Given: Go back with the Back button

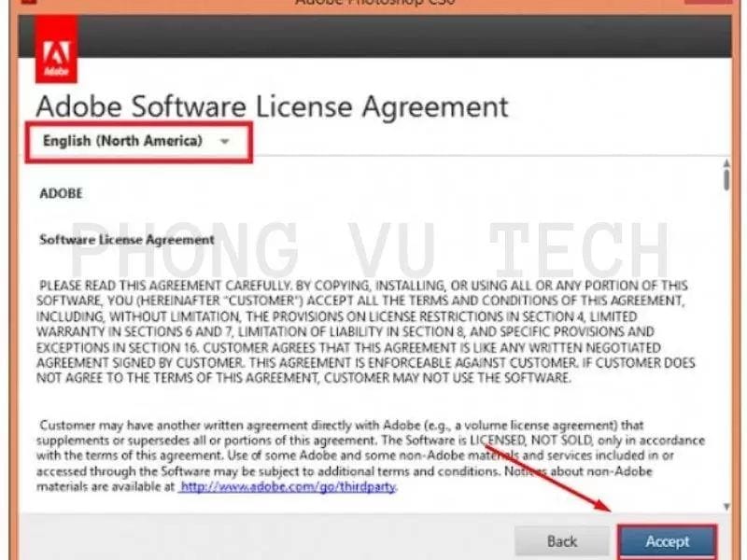Looking at the screenshot, I should pos(561,540).
